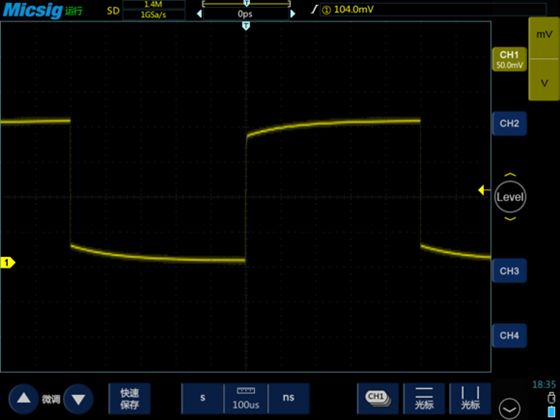Click the channel 1 ground level marker
This screenshot has width=560, height=420.
coord(7,262)
